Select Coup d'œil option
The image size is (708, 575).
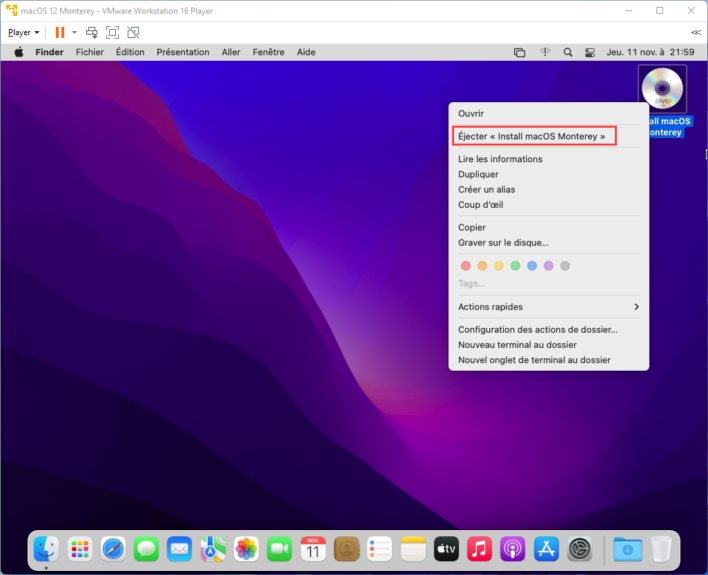[549, 205]
